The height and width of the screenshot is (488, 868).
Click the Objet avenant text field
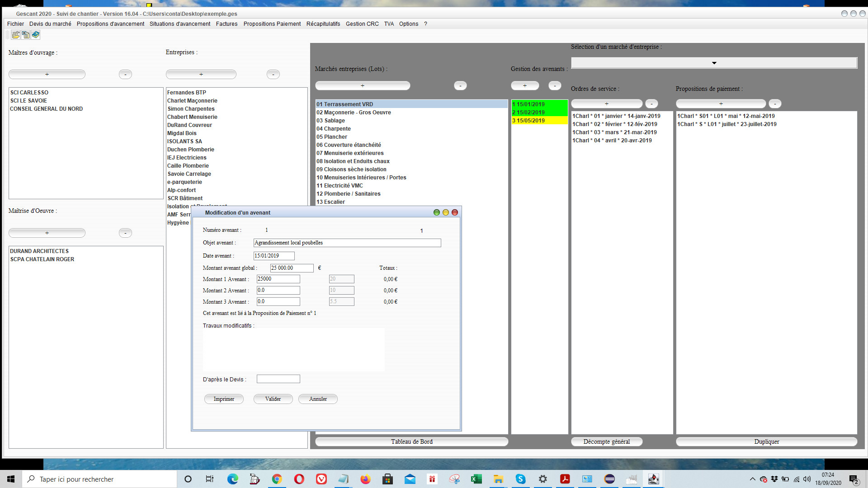347,243
